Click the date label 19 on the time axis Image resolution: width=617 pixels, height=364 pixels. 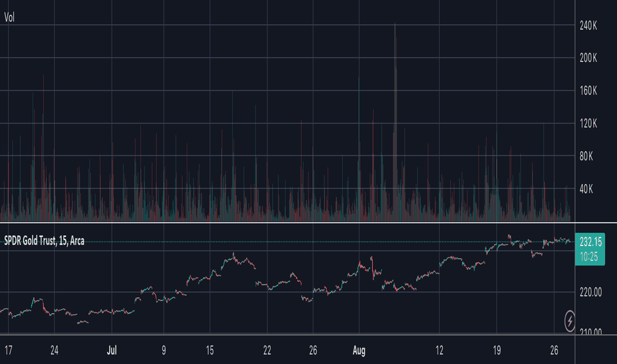(497, 350)
